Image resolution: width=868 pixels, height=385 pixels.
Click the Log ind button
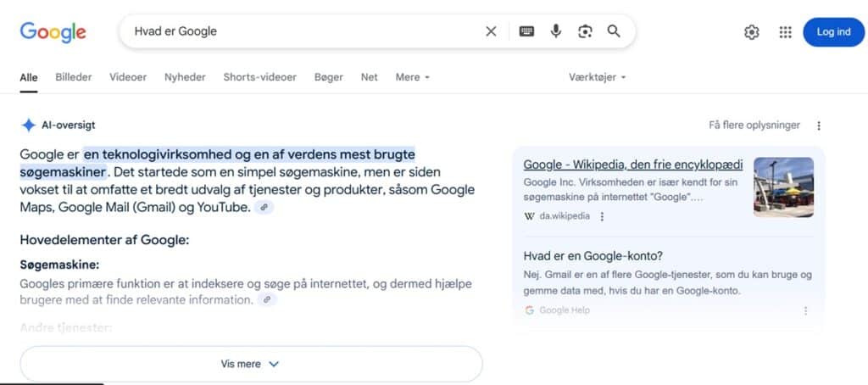833,32
